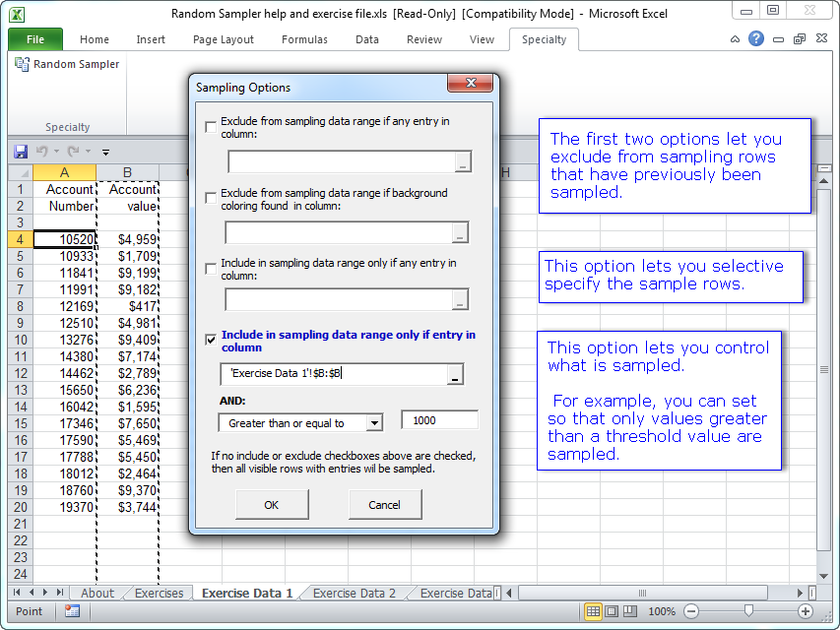Click the zoom in plus button

tap(805, 611)
